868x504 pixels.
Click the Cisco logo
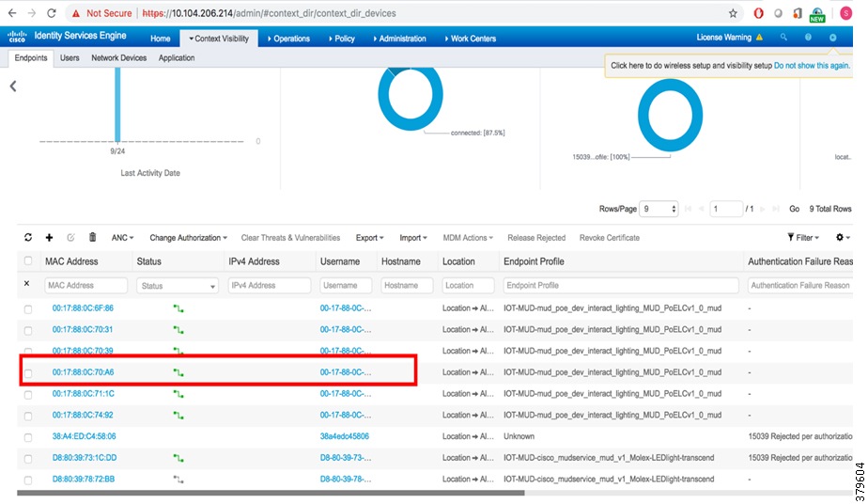point(17,37)
